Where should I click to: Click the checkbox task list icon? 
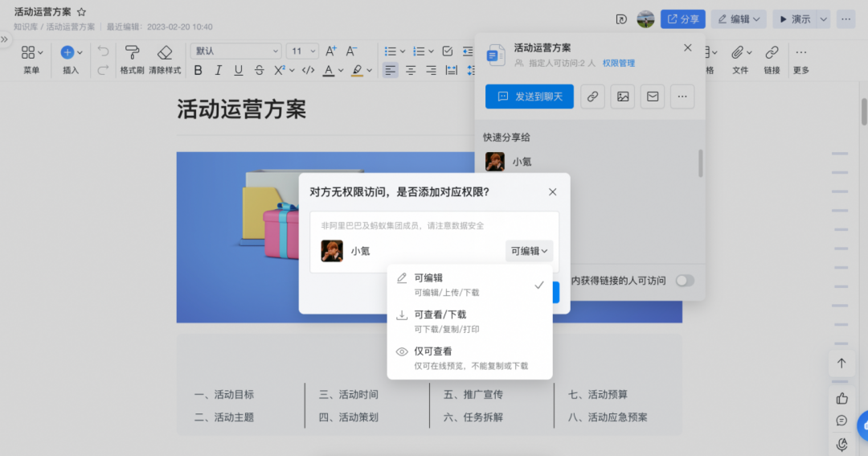(448, 51)
